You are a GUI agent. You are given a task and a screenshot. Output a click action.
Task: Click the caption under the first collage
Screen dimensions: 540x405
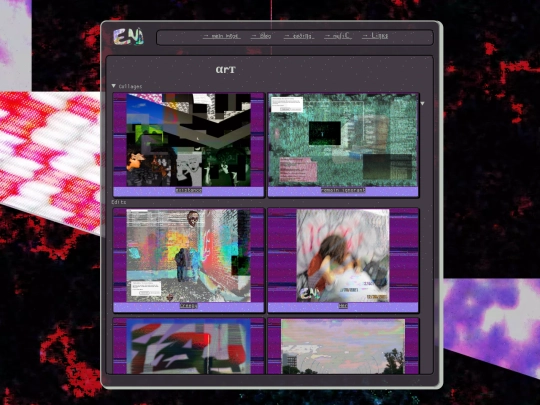click(x=189, y=190)
